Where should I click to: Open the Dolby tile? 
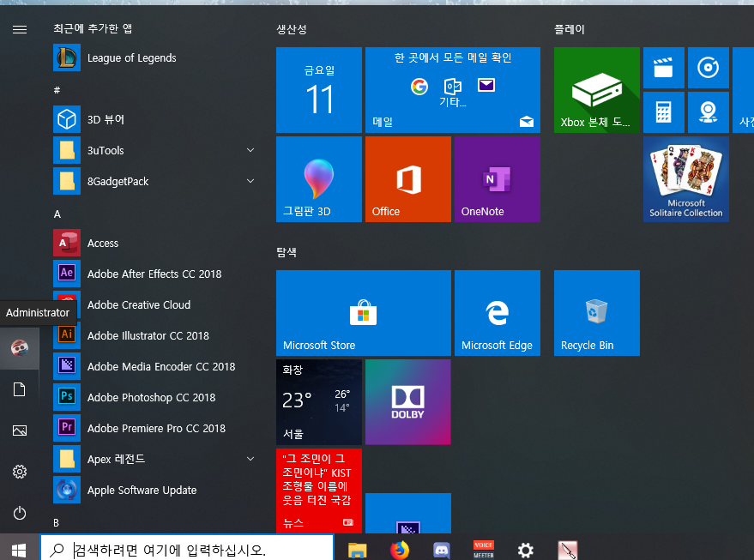pos(408,402)
